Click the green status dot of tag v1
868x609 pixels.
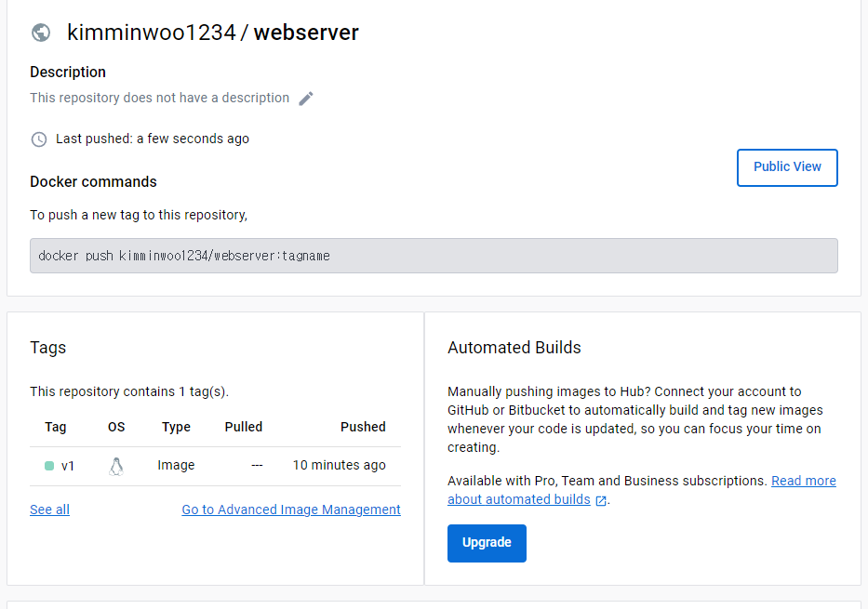pyautogui.click(x=49, y=466)
